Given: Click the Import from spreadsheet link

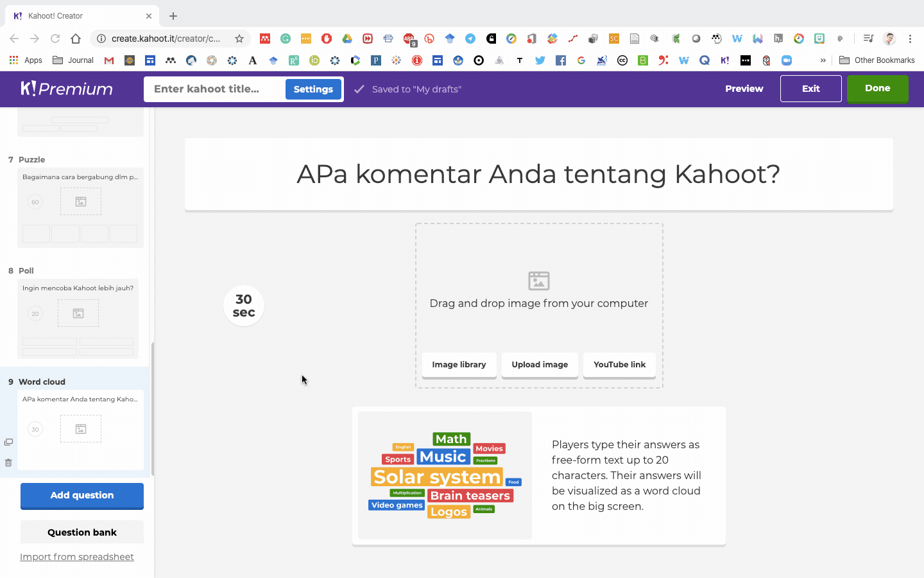Looking at the screenshot, I should point(77,557).
